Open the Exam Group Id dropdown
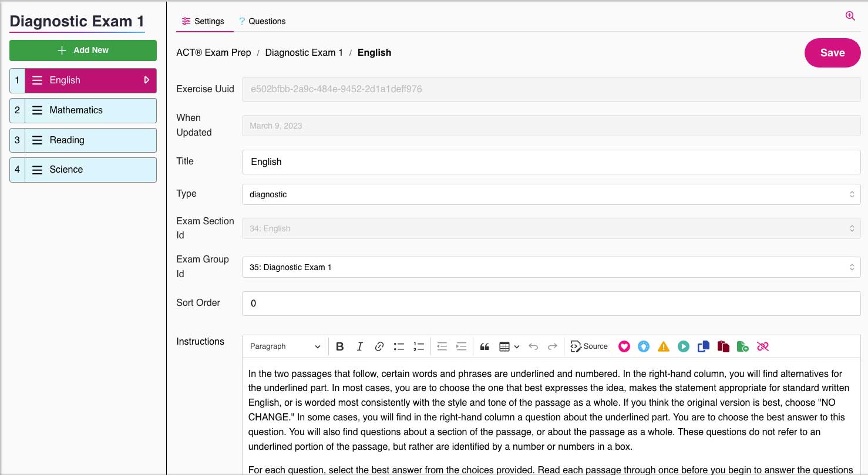 point(551,267)
